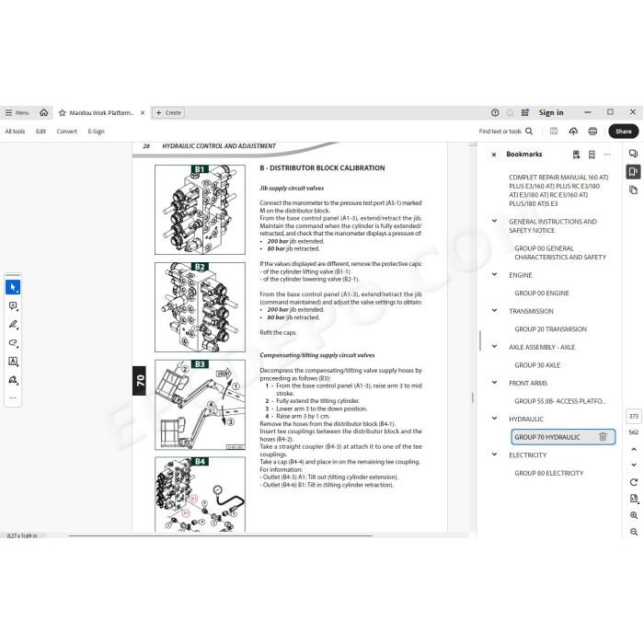644x644 pixels.
Task: Star the Manitou Work Platform document tab
Action: [62, 112]
